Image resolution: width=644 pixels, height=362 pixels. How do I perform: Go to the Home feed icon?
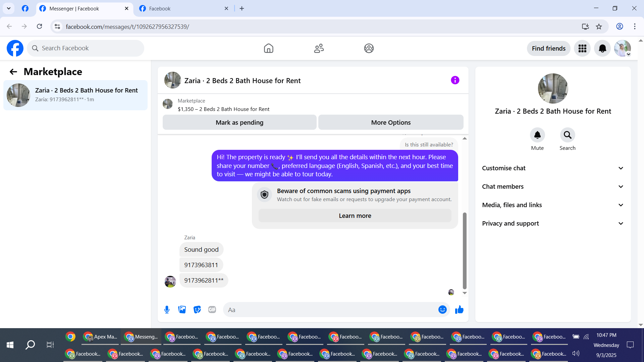268,48
